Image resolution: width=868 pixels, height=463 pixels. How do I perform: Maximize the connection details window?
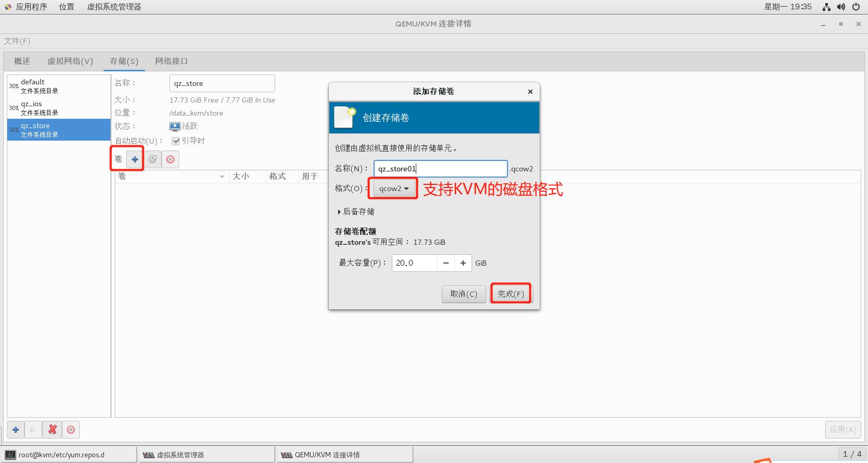coord(841,24)
